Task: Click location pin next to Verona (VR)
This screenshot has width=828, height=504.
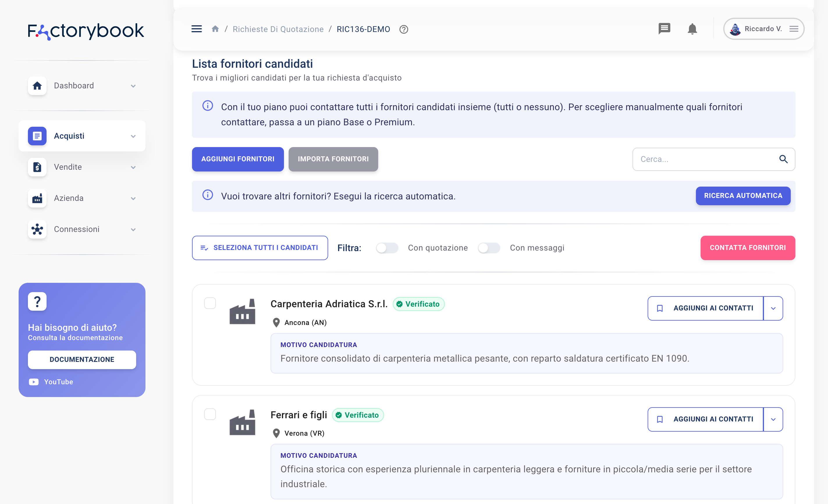Action: click(276, 433)
